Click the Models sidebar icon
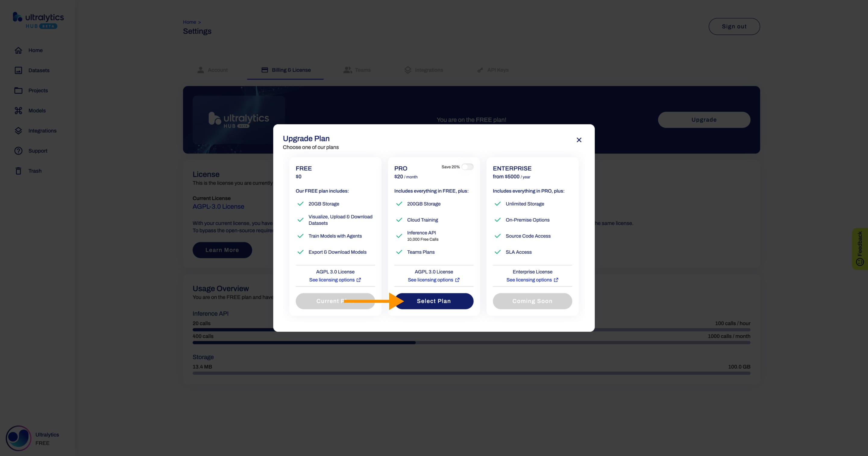The height and width of the screenshot is (456, 868). click(18, 110)
